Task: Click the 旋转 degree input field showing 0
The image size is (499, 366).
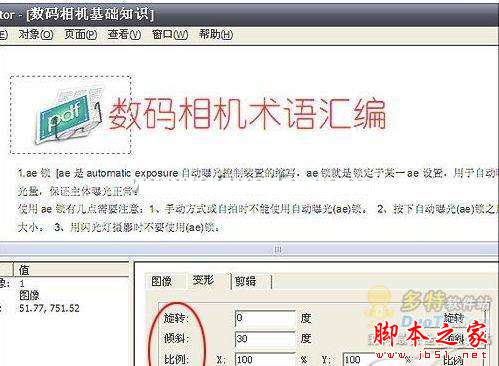Action: (265, 318)
